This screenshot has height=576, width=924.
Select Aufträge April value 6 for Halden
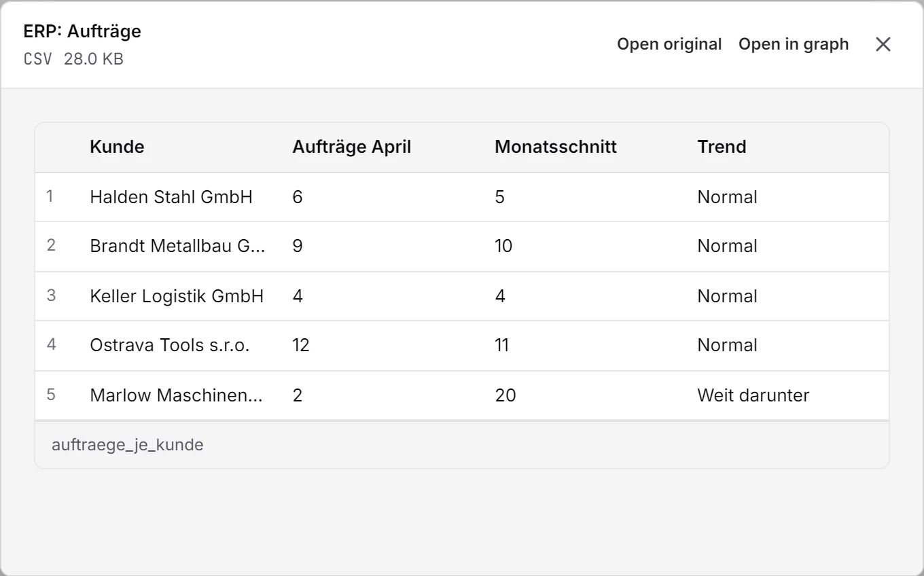tap(298, 197)
